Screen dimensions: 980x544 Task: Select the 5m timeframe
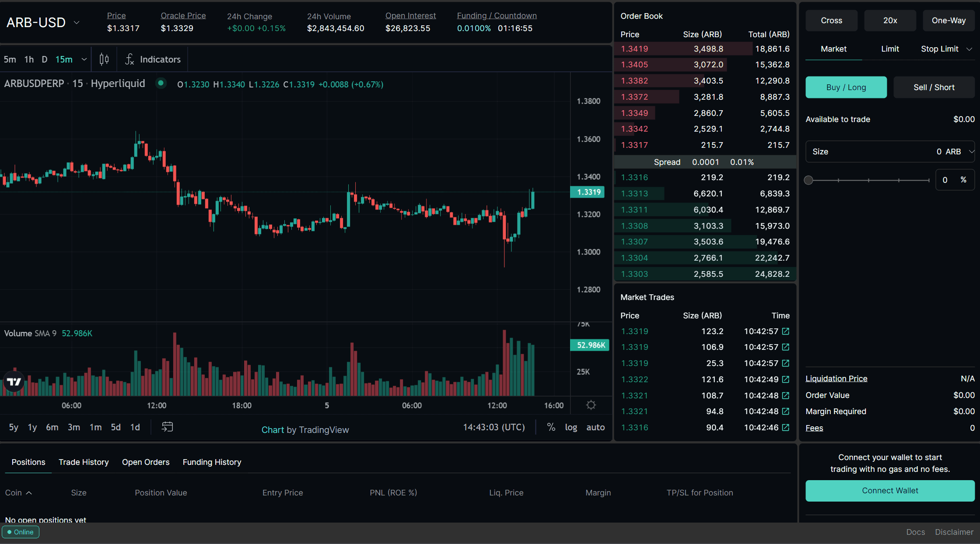10,59
